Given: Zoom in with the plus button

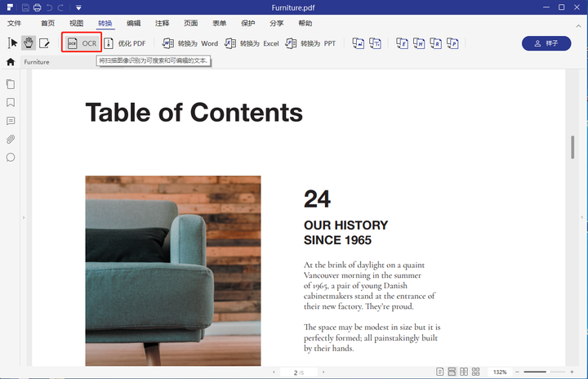Looking at the screenshot, I should [x=572, y=372].
